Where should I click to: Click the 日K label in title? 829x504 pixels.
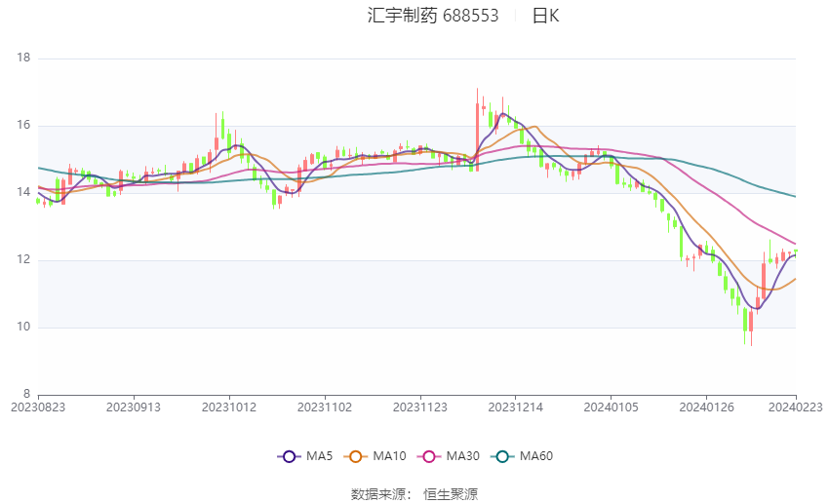click(x=545, y=16)
